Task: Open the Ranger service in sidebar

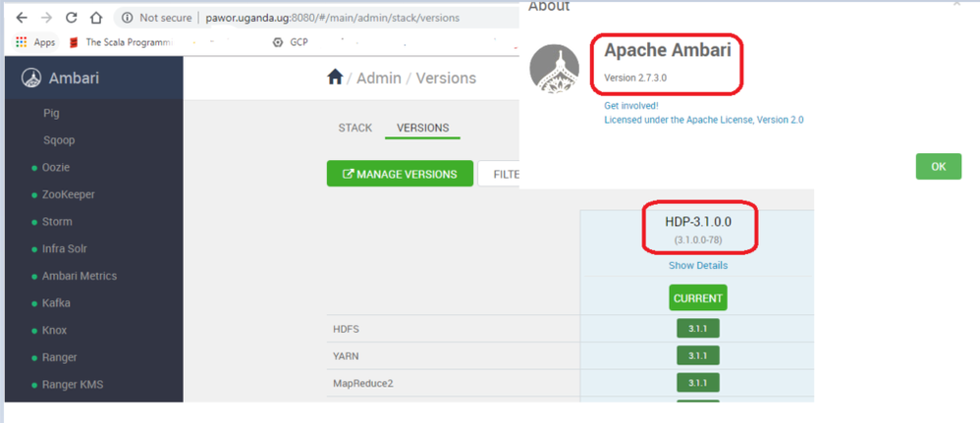Action: pyautogui.click(x=59, y=357)
